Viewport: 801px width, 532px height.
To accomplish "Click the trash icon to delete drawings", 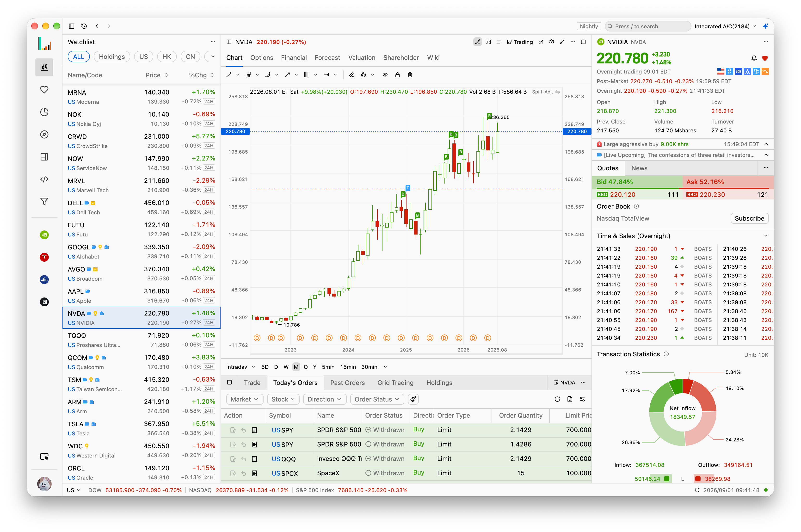I will 410,75.
